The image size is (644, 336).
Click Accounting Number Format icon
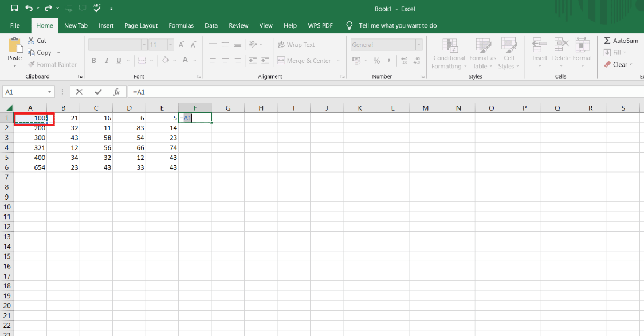[x=356, y=60]
